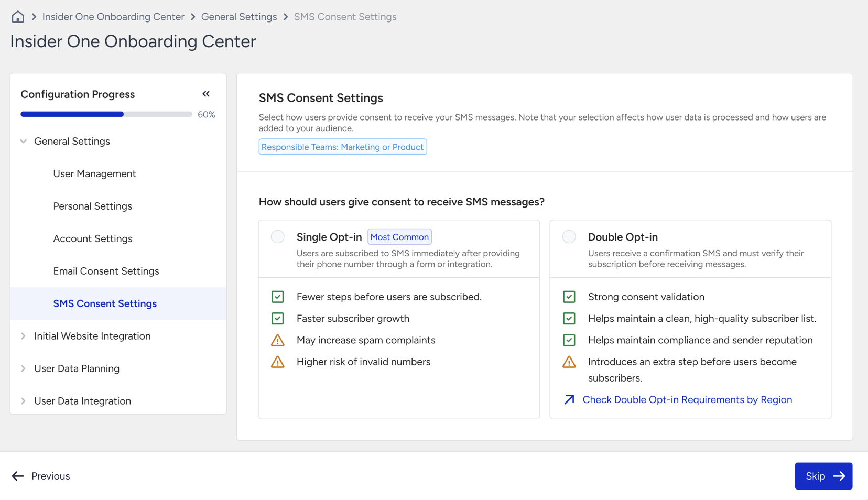
Task: Click the text 'Strong consent validation'
Action: pyautogui.click(x=646, y=297)
